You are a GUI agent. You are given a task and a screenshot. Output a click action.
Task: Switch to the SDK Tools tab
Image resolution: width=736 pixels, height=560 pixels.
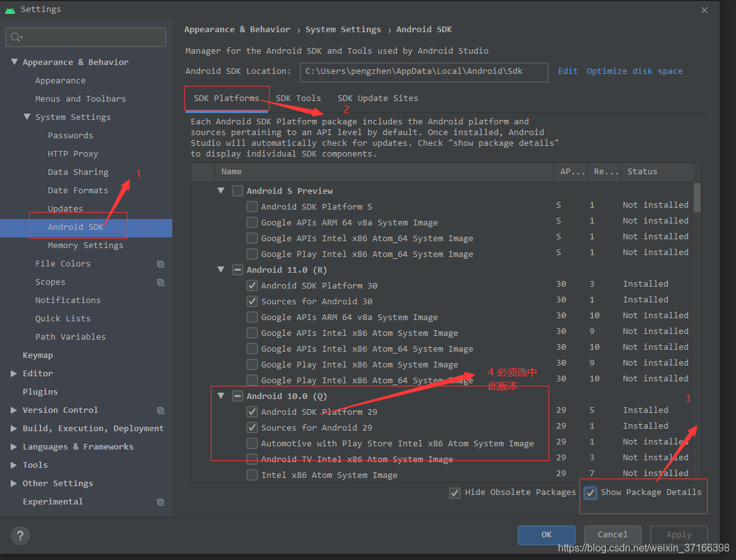tap(299, 98)
